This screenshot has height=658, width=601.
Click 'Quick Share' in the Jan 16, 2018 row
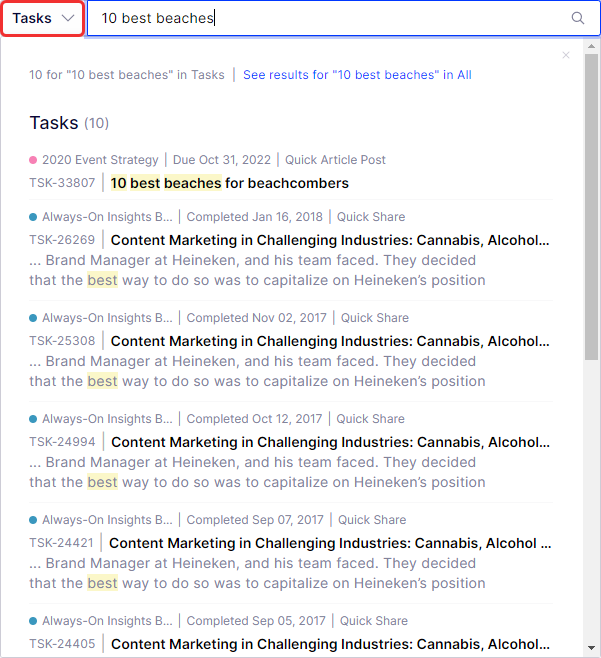point(371,217)
